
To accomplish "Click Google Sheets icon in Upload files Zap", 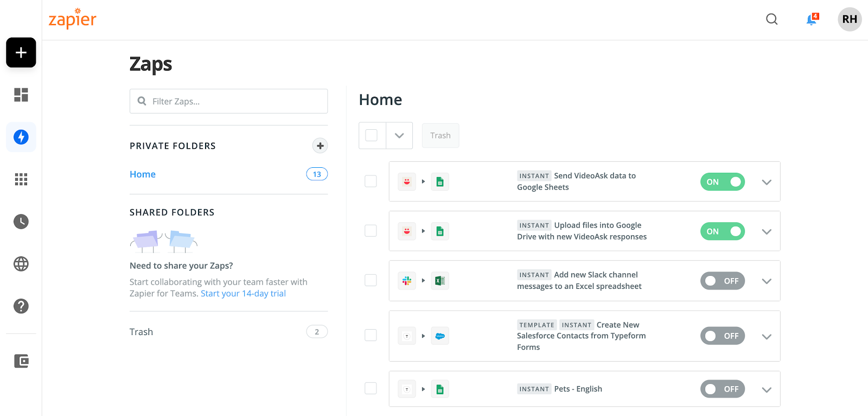I will pyautogui.click(x=440, y=231).
